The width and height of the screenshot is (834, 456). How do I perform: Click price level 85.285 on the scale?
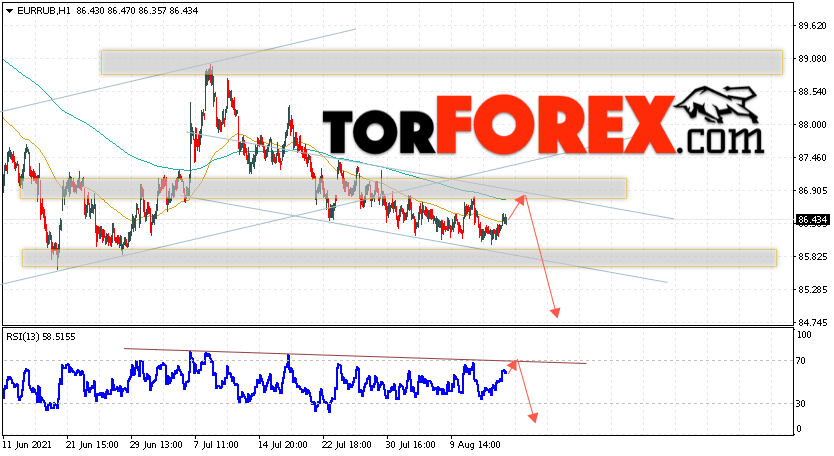[812, 289]
